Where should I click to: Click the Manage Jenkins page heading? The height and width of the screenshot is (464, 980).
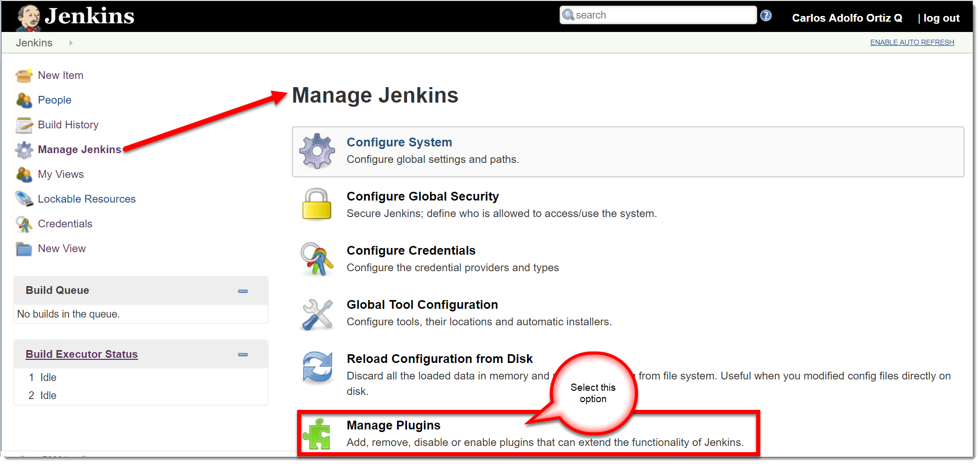click(375, 95)
